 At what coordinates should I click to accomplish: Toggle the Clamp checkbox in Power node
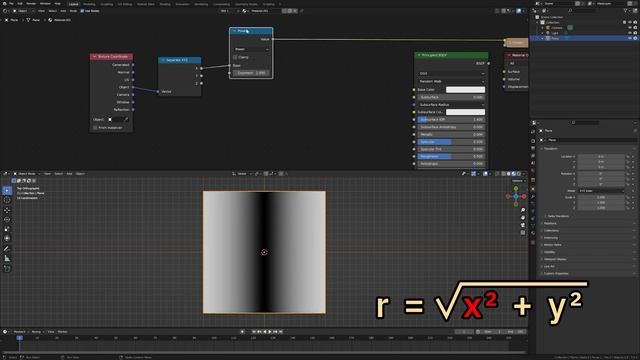236,57
